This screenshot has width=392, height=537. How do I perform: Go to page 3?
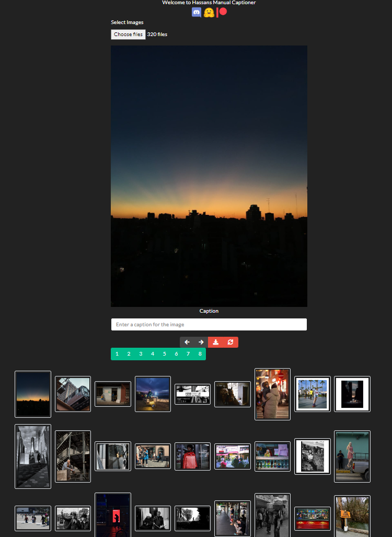[x=141, y=354]
